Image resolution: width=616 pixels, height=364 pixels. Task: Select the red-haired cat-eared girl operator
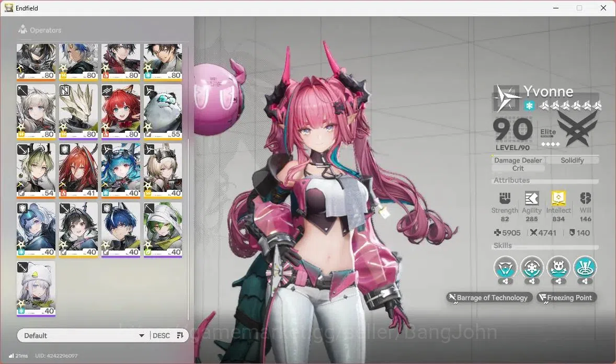coord(121,112)
